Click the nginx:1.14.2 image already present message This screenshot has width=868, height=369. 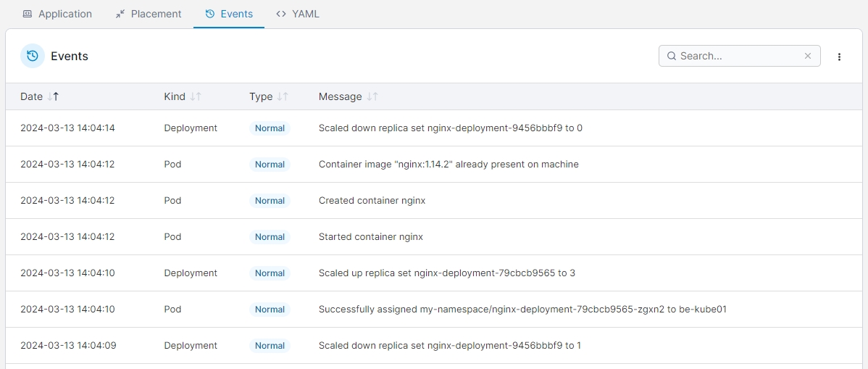pyautogui.click(x=448, y=165)
